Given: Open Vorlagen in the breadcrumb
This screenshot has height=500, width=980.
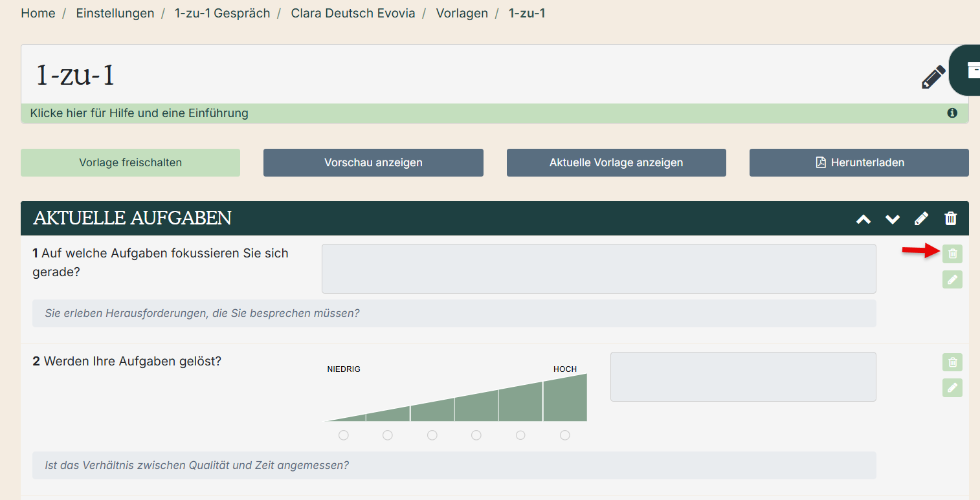Looking at the screenshot, I should tap(462, 13).
